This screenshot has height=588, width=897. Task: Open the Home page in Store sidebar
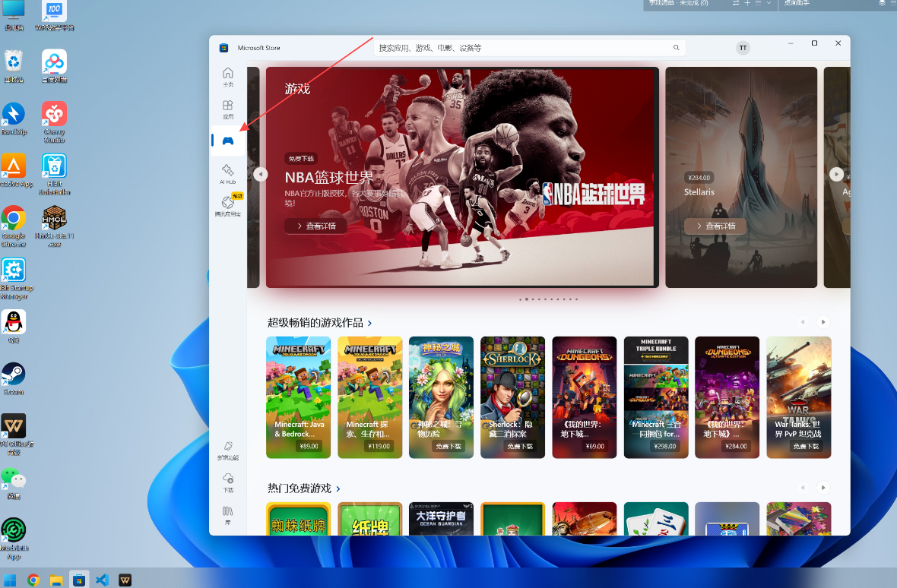(x=228, y=77)
